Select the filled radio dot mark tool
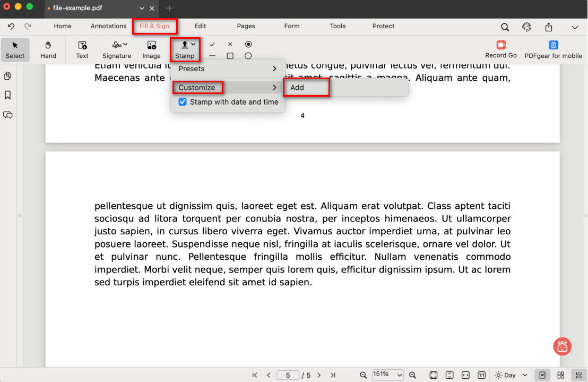Image resolution: width=588 pixels, height=382 pixels. point(248,45)
